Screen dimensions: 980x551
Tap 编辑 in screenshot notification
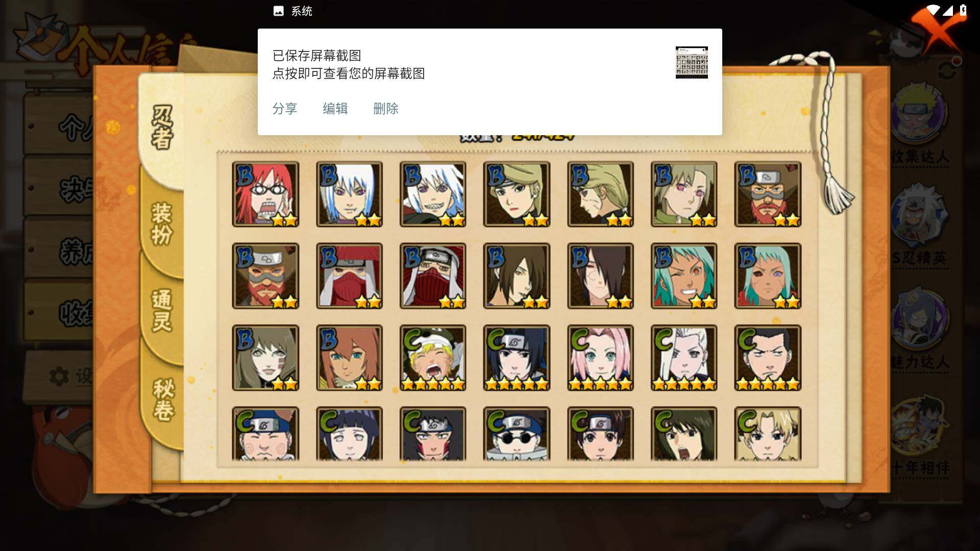(335, 109)
